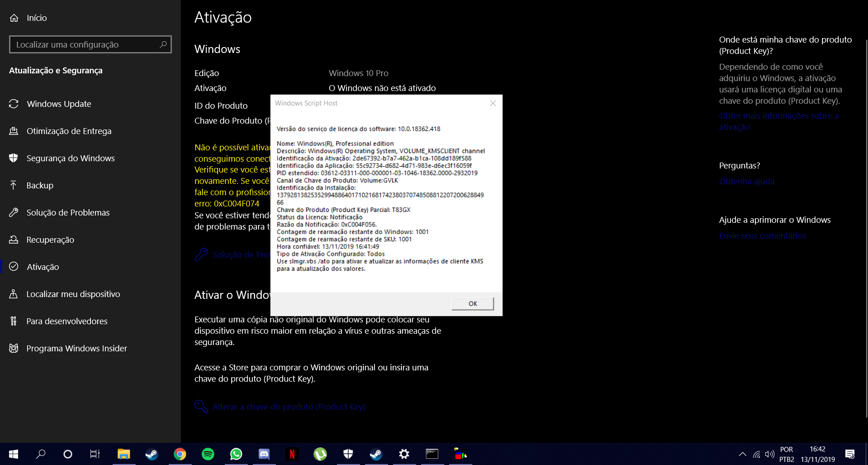Open Cortana circle on taskbar
This screenshot has width=868, height=465.
68,454
